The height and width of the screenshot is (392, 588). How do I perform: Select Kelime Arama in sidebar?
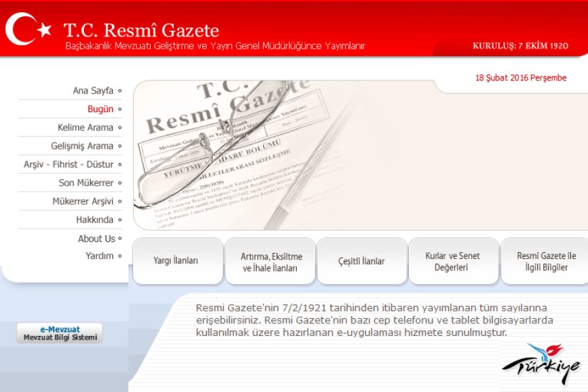coord(85,127)
